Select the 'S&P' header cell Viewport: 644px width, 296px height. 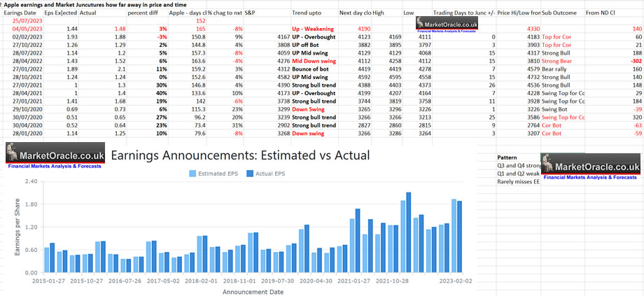[x=267, y=13]
